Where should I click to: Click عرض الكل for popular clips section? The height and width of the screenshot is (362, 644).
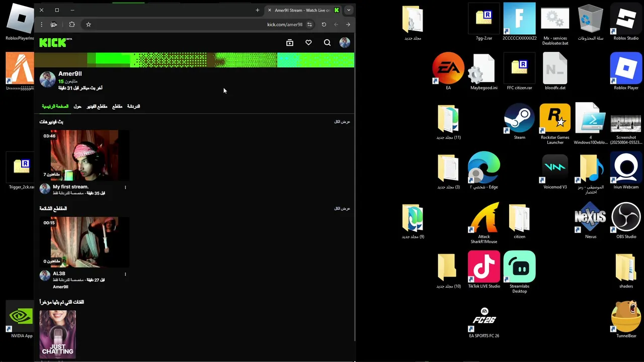(342, 209)
